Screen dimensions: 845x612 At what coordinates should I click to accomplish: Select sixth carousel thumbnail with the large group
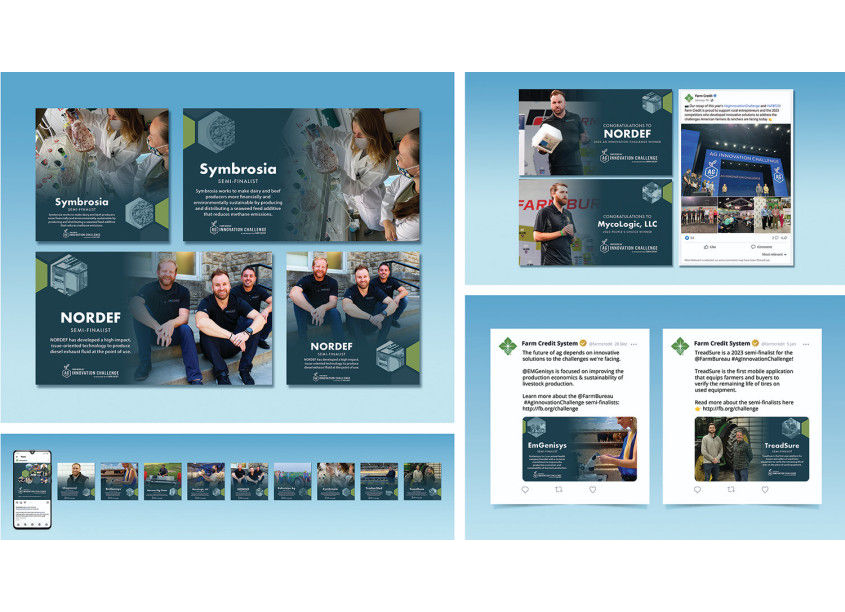pyautogui.click(x=293, y=481)
